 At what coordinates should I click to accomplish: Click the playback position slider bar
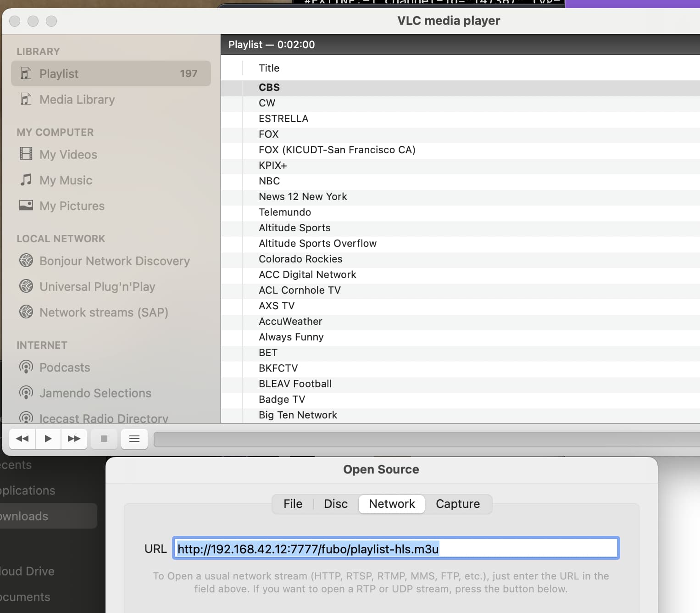(x=427, y=439)
